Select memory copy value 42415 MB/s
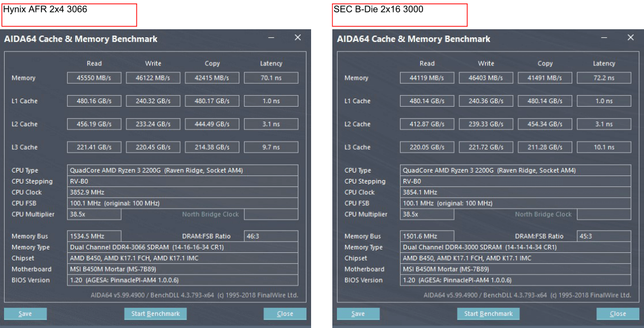Viewport: 644px width, 328px height. click(212, 78)
